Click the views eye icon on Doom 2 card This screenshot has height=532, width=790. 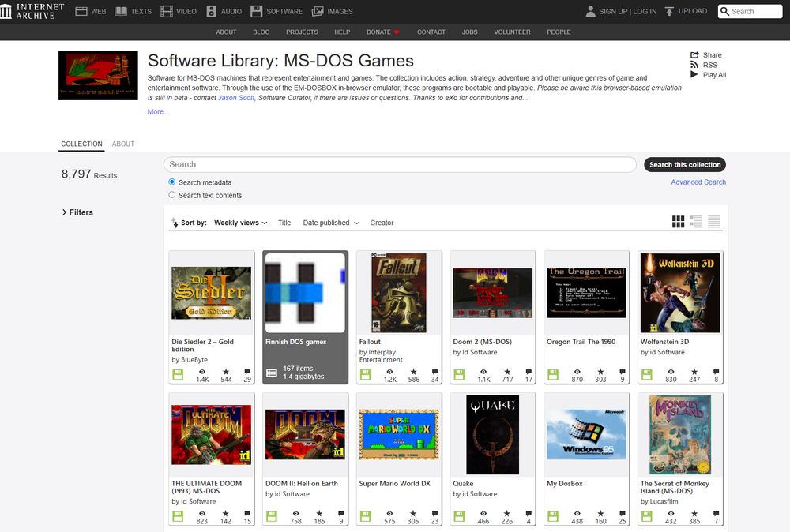[483, 372]
